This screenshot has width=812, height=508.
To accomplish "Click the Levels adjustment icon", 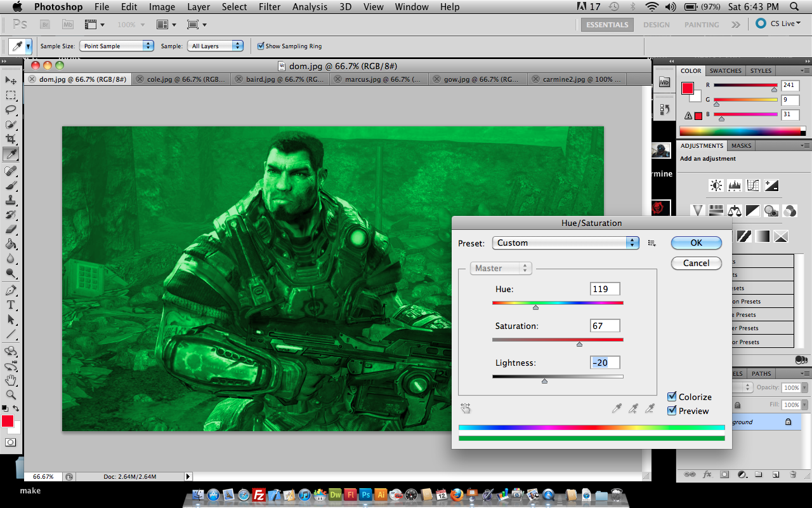I will pos(735,185).
